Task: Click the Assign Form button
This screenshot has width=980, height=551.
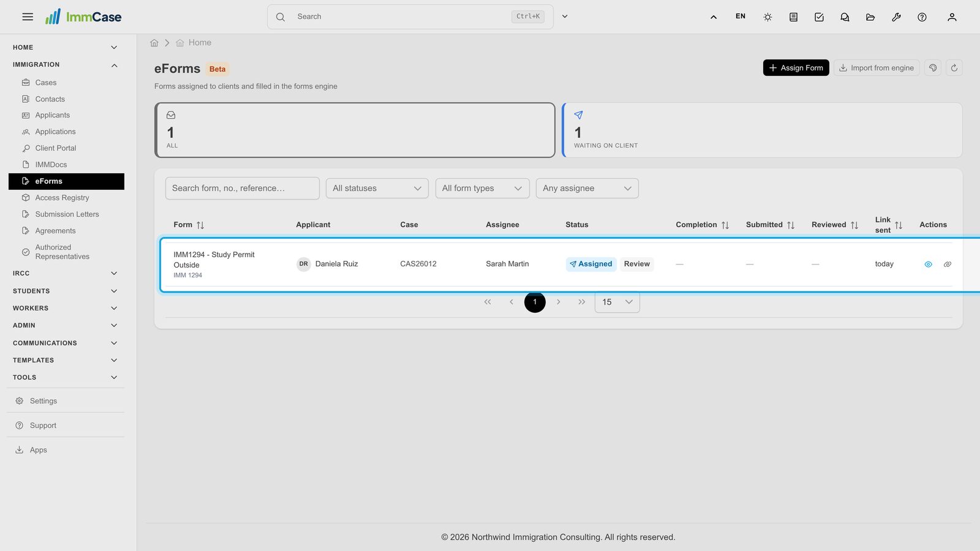Action: coord(796,68)
